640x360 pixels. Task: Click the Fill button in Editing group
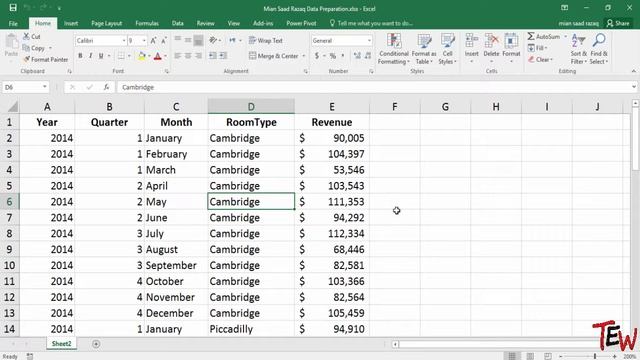(x=537, y=48)
